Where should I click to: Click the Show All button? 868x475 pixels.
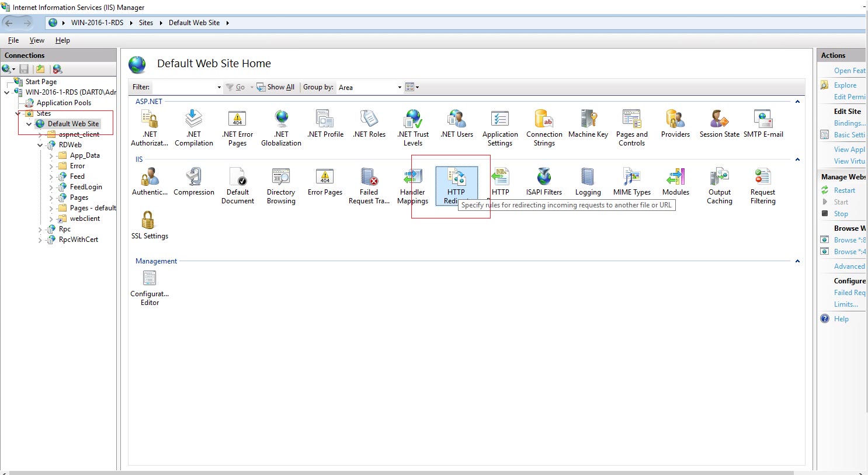(276, 87)
